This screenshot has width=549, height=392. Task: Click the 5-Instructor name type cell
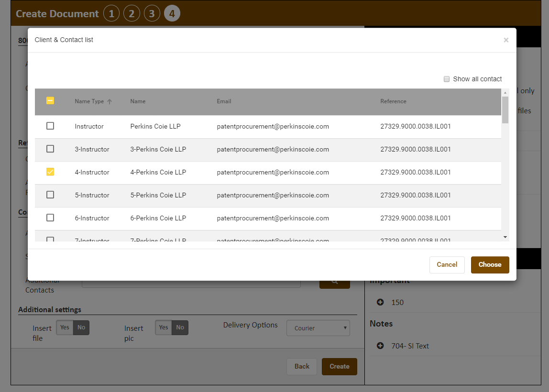click(x=92, y=196)
